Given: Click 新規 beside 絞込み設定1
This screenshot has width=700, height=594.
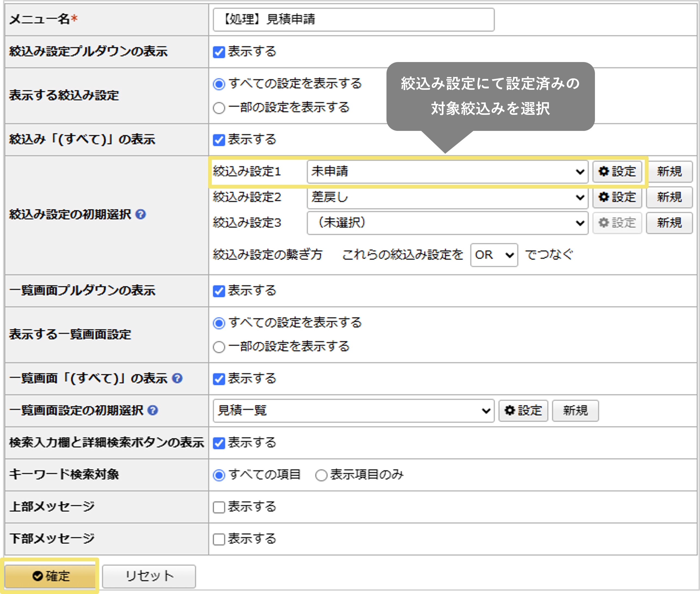Looking at the screenshot, I should (x=669, y=172).
